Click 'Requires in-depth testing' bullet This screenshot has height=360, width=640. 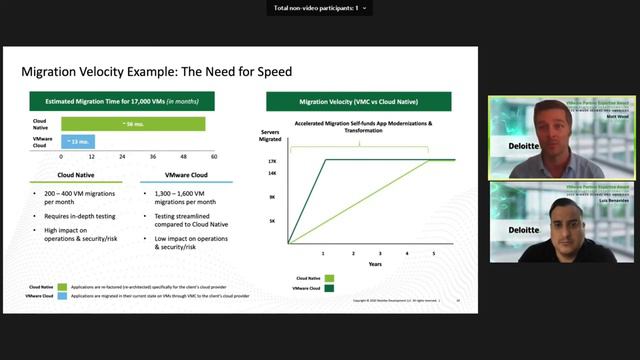(x=80, y=216)
